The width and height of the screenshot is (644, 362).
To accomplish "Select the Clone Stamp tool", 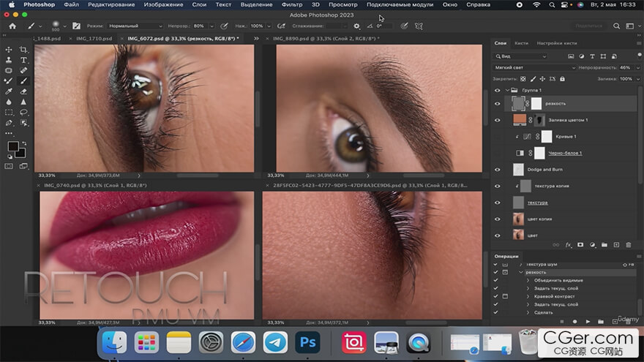I will [9, 60].
